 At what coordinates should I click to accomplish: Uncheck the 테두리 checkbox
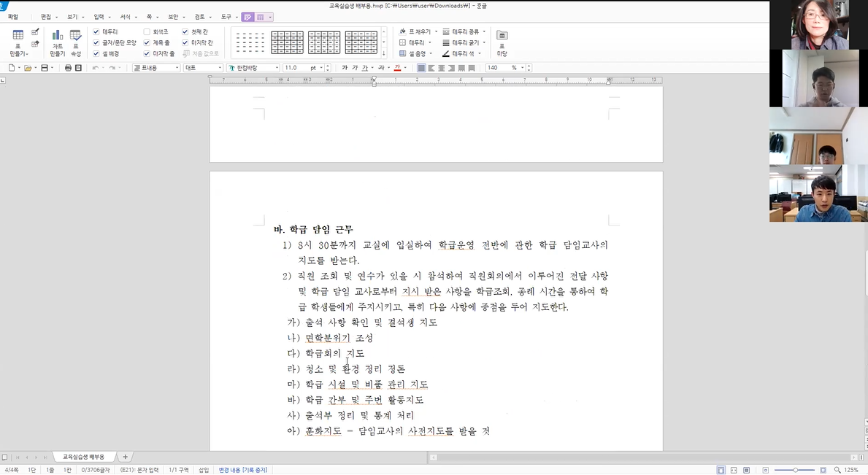click(x=96, y=32)
